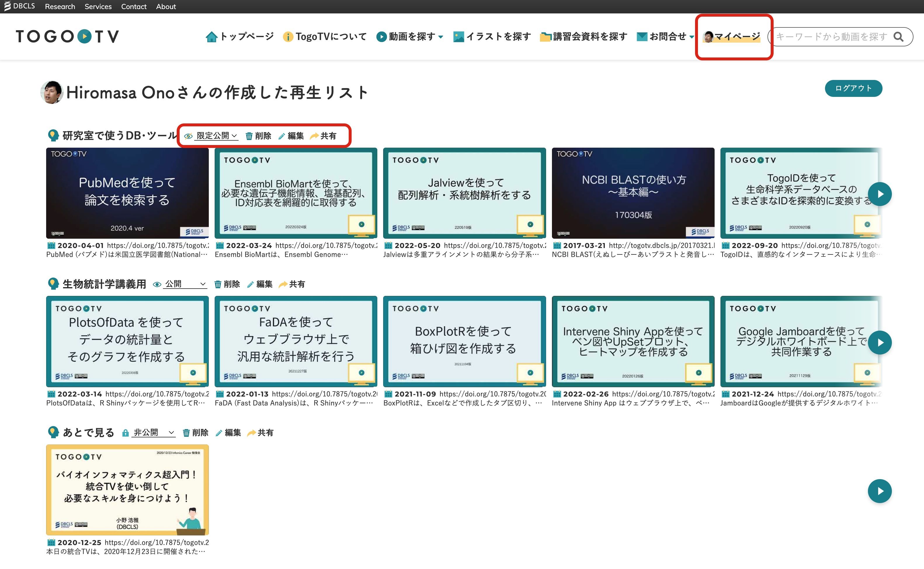Click the pencil edit icon for 生物統計学講義用

[x=250, y=284]
